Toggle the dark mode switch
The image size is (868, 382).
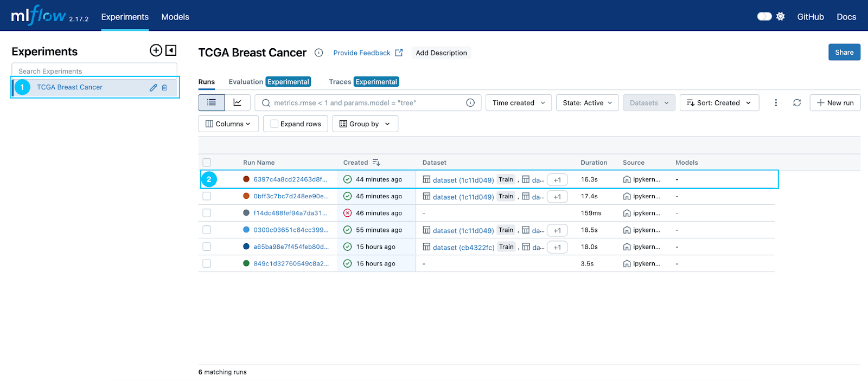764,17
